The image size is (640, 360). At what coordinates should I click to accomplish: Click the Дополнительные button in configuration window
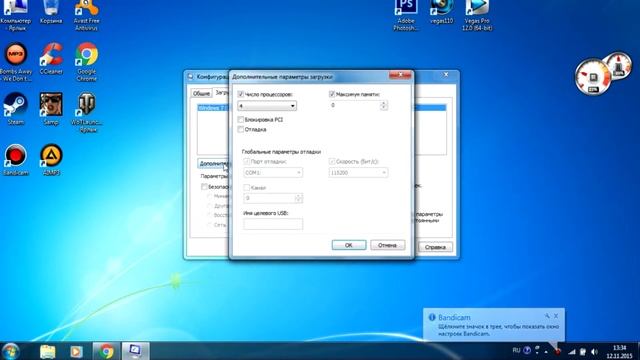213,163
